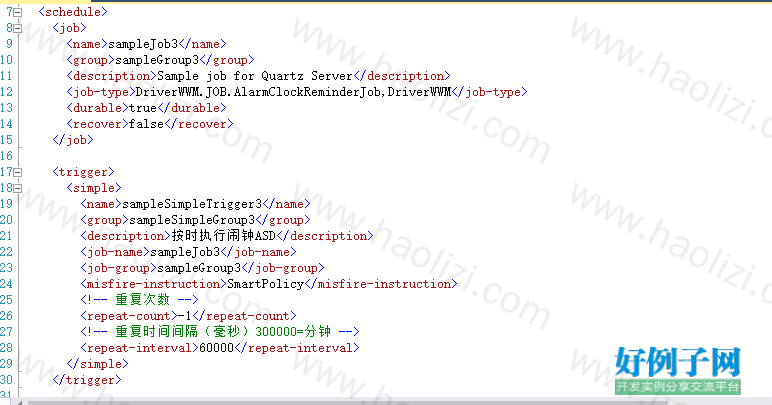Screen dimensions: 772x405
Task: Click line number 16 in the gutter
Action: 6,156
